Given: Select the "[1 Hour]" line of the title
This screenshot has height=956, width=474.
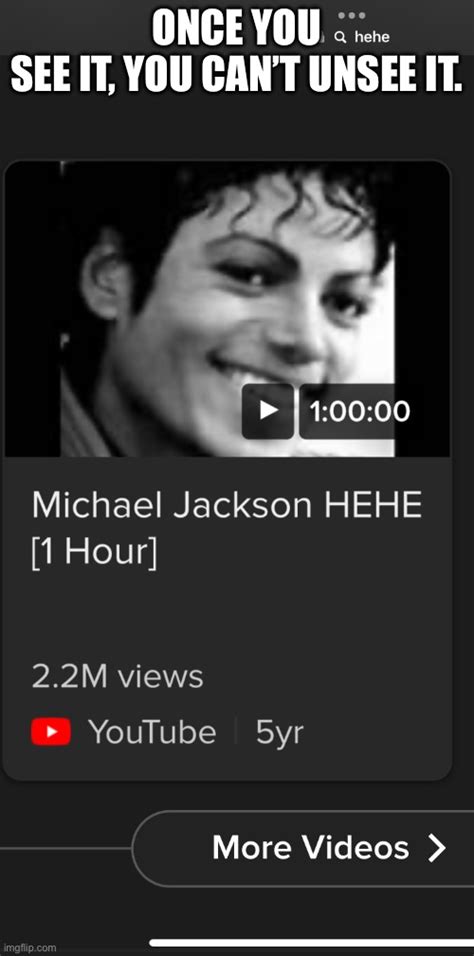Looking at the screenshot, I should [x=94, y=553].
